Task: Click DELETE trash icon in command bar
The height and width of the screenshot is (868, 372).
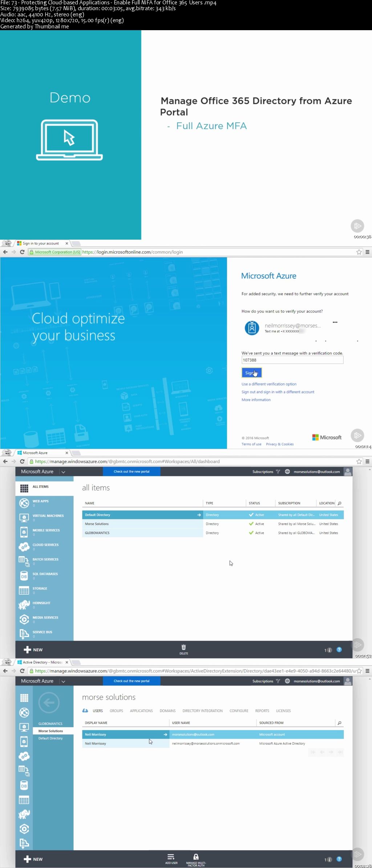Action: tap(184, 649)
